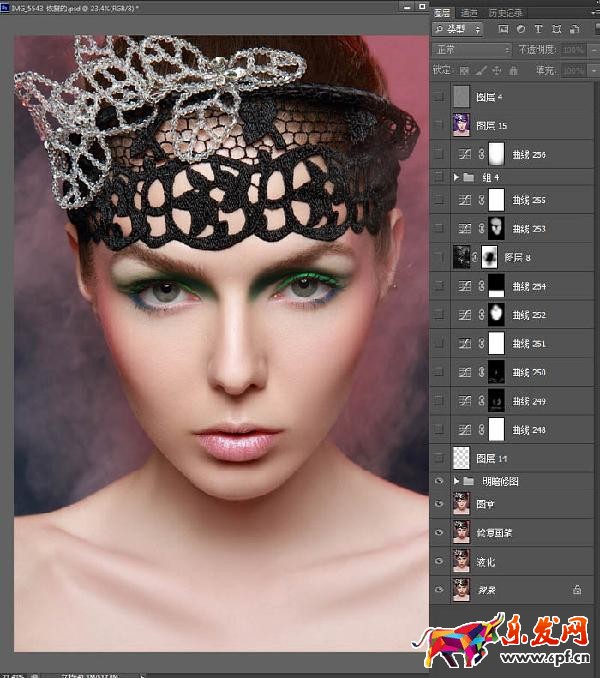Click the adjustment layer filter icon
The width and height of the screenshot is (600, 678).
(x=522, y=30)
